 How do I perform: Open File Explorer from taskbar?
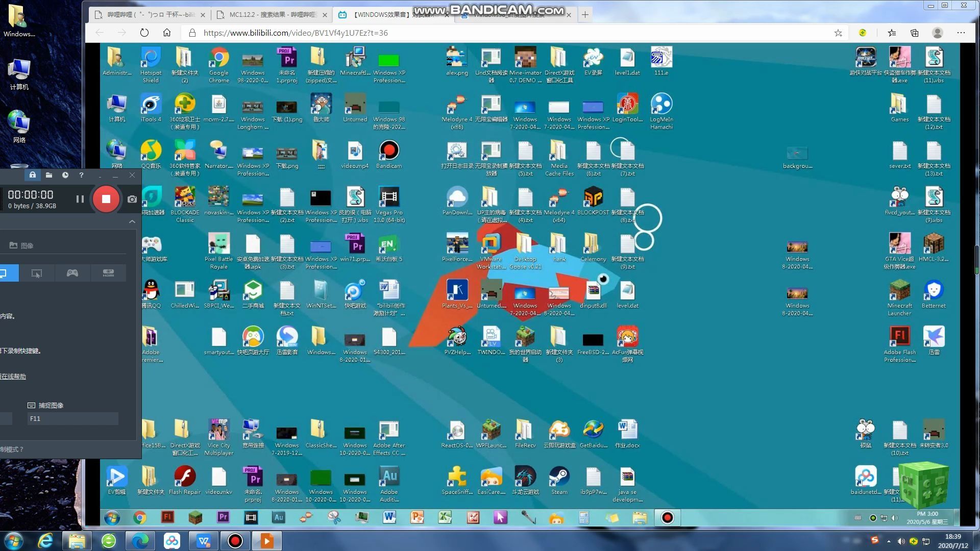77,540
